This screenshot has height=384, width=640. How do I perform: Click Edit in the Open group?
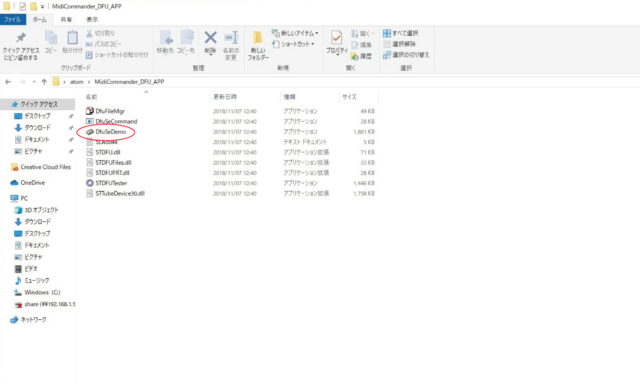click(x=362, y=44)
